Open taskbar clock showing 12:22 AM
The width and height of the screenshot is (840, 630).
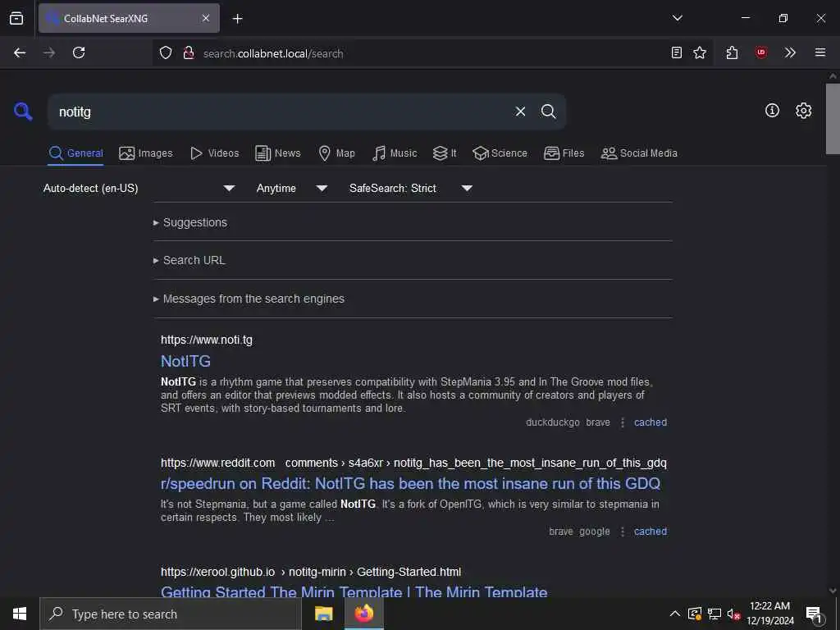click(x=770, y=614)
